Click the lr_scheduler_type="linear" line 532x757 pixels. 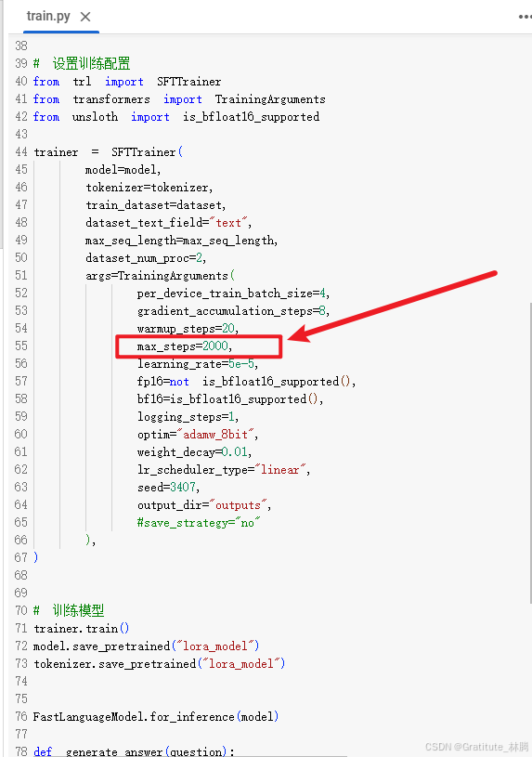(x=224, y=470)
